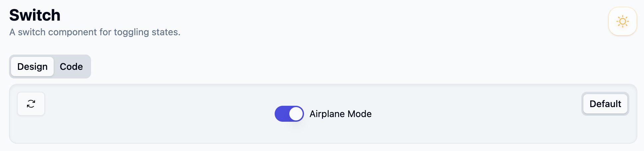This screenshot has height=151, width=644.
Task: Switch theme using the sun button
Action: pos(622,21)
